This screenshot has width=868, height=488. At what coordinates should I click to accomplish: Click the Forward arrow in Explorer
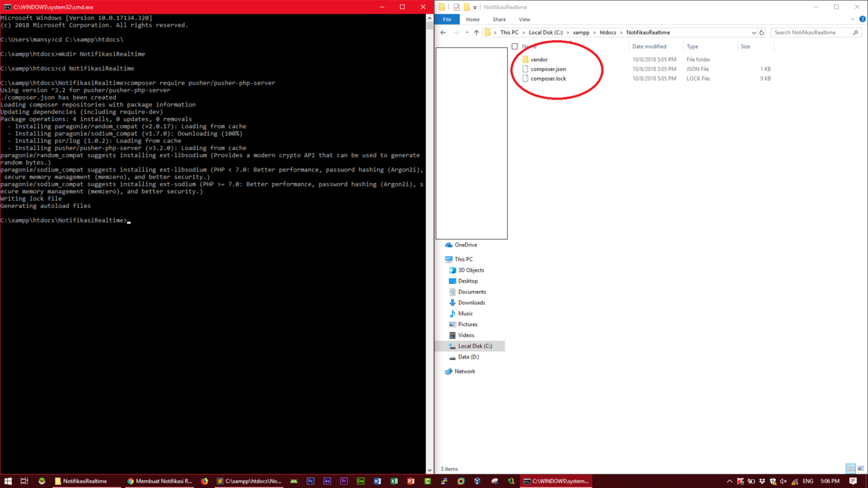click(456, 33)
